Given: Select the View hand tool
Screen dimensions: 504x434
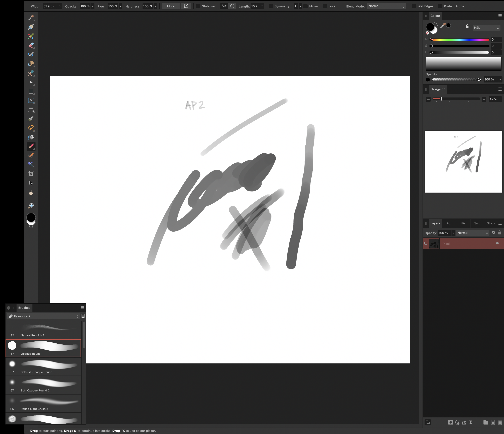Looking at the screenshot, I should click(31, 192).
